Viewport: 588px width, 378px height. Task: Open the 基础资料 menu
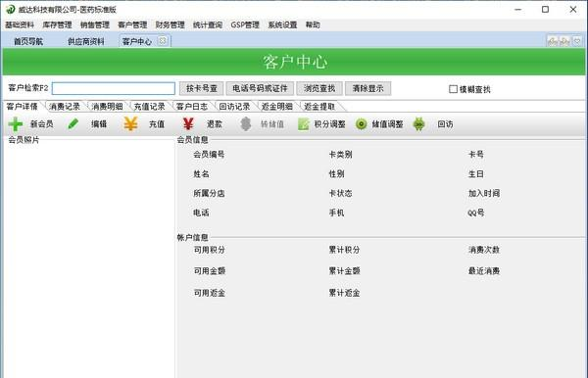click(20, 24)
